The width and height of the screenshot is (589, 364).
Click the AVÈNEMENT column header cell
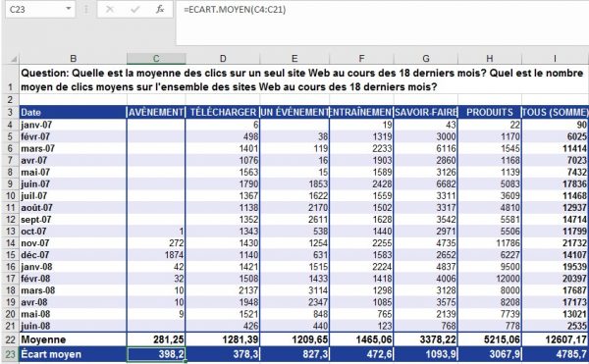156,112
